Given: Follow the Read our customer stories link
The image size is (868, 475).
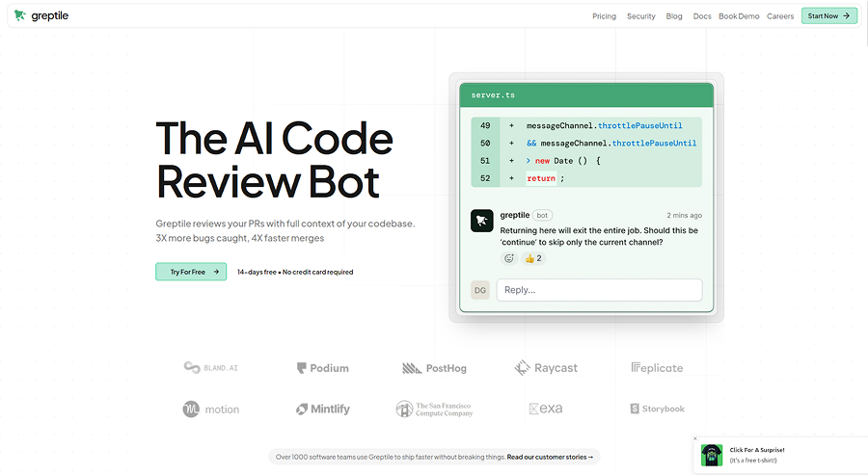Looking at the screenshot, I should coord(550,457).
